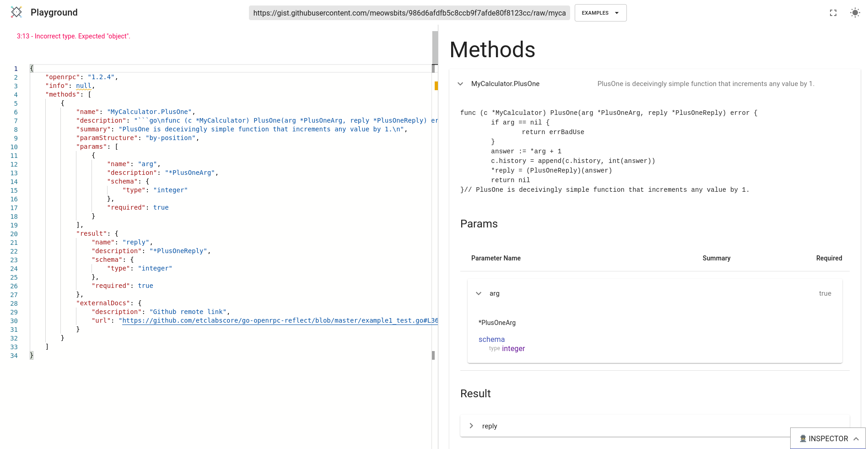Image resolution: width=868 pixels, height=449 pixels.
Task: Click the Summary column header
Action: (717, 258)
